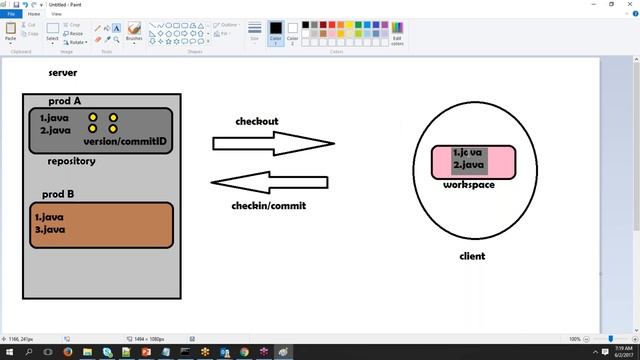The height and width of the screenshot is (360, 640).
Task: Open the shape Outline dropdown
Action: tap(226, 25)
